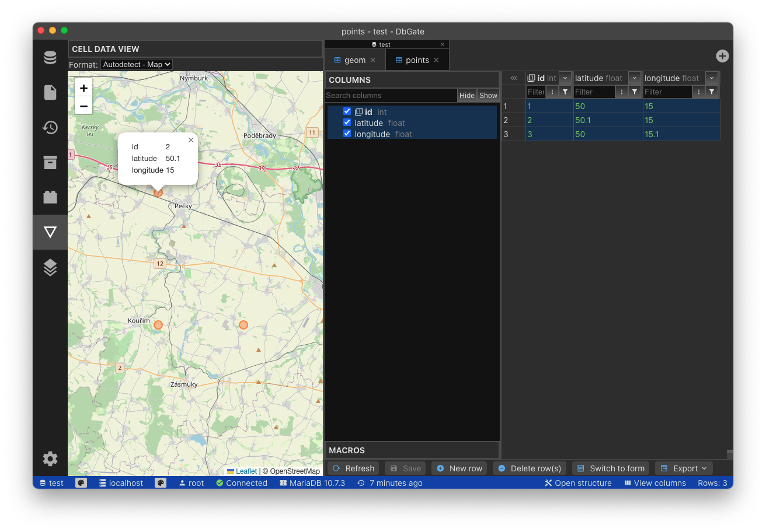
Task: Open the Leaflet link on map
Action: (246, 471)
